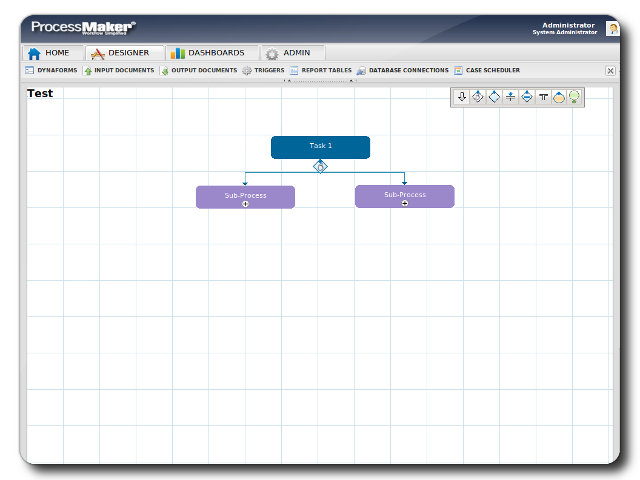Go to the ADMIN tab
This screenshot has height=480, width=640.
click(288, 53)
